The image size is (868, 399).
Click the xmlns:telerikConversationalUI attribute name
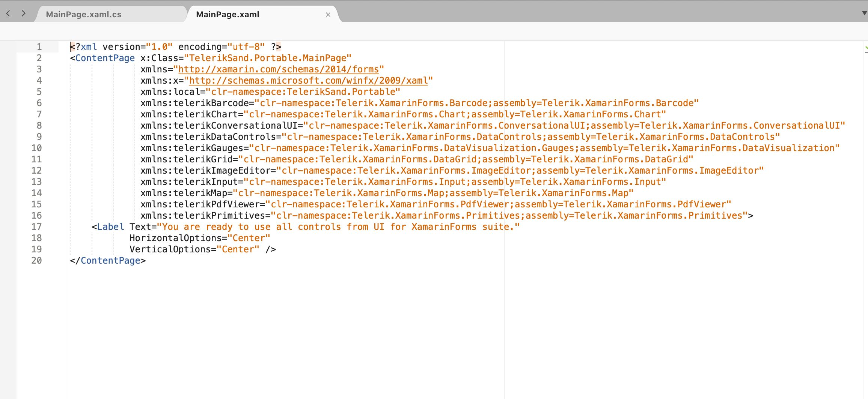(219, 126)
